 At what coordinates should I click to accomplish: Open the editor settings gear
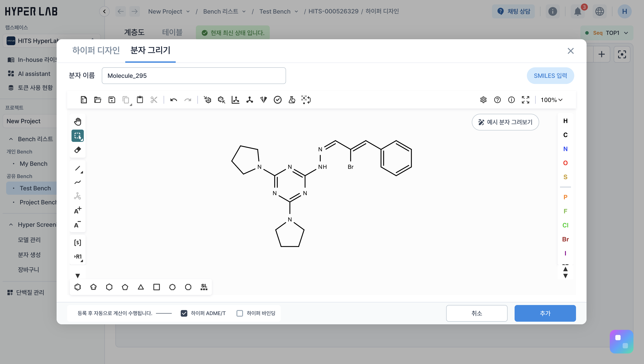click(483, 100)
